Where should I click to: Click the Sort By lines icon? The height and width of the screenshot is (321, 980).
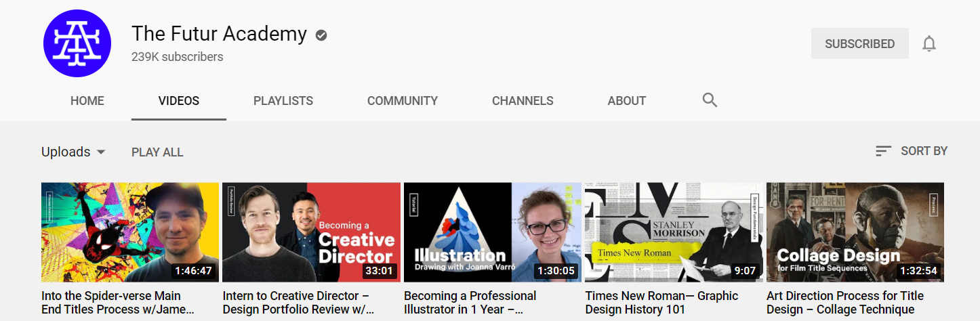tap(883, 151)
